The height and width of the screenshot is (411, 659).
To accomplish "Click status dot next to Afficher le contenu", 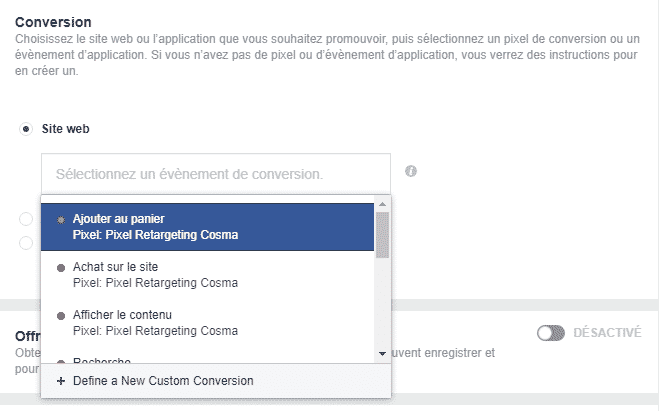I will (62, 315).
